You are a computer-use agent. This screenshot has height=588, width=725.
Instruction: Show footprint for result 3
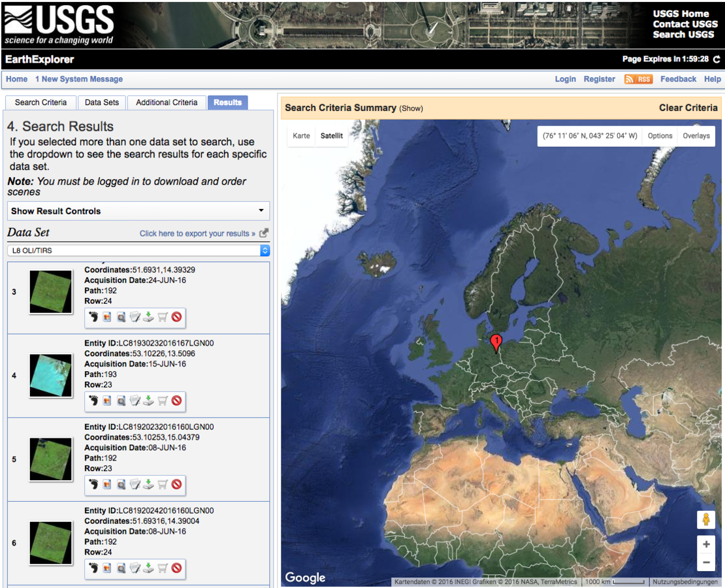coord(93,317)
